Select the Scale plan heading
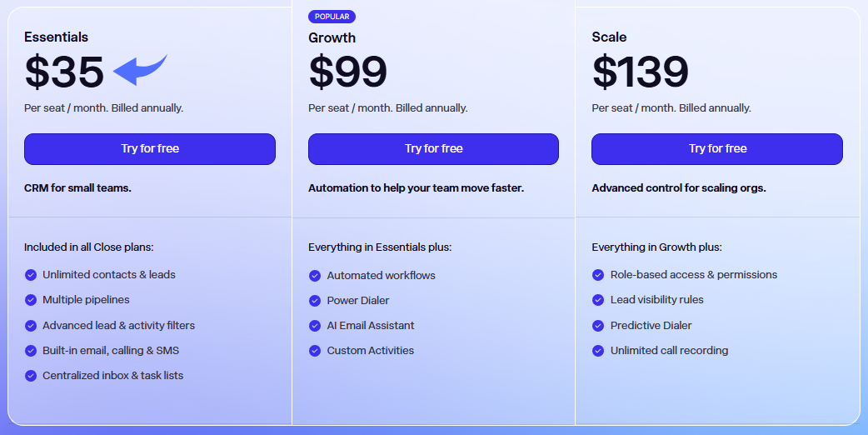The image size is (868, 435). pyautogui.click(x=609, y=37)
